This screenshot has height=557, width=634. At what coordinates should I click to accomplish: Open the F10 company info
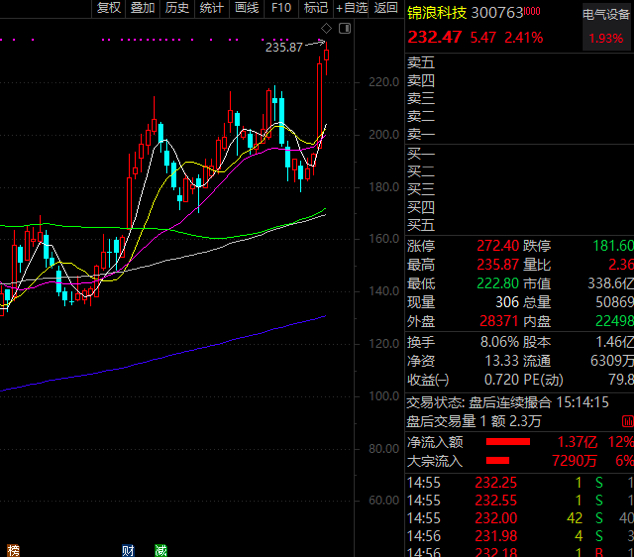click(x=281, y=8)
